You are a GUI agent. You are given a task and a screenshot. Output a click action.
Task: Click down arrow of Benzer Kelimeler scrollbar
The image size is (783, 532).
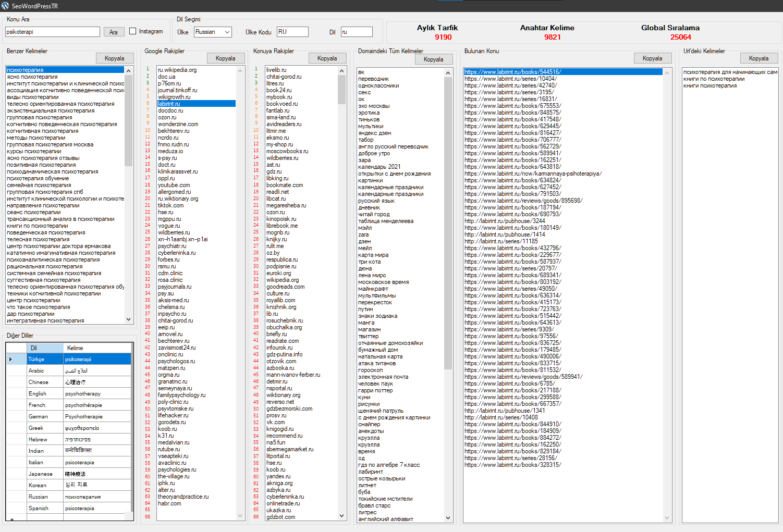(x=129, y=319)
